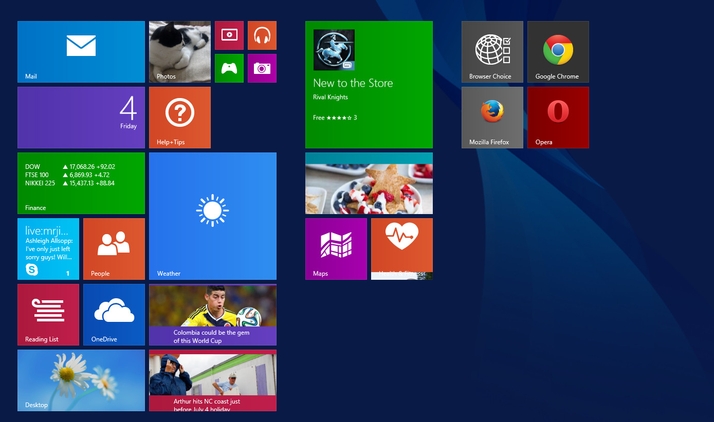The height and width of the screenshot is (422, 714).
Task: Launch the Music headphones tile
Action: [262, 35]
